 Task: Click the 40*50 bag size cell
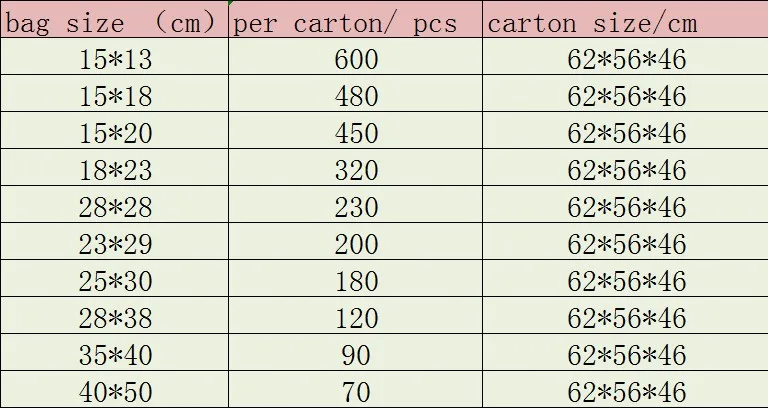click(x=115, y=391)
